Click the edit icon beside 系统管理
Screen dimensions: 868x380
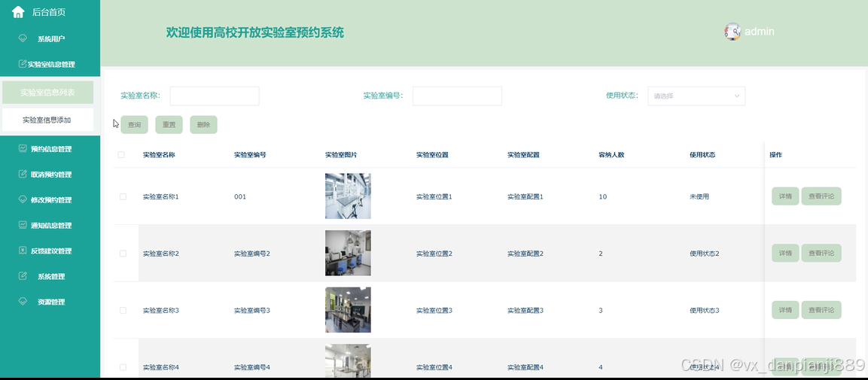[x=23, y=276]
